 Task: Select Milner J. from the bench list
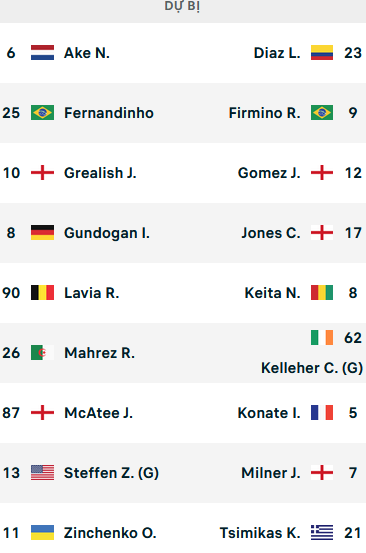tap(271, 473)
